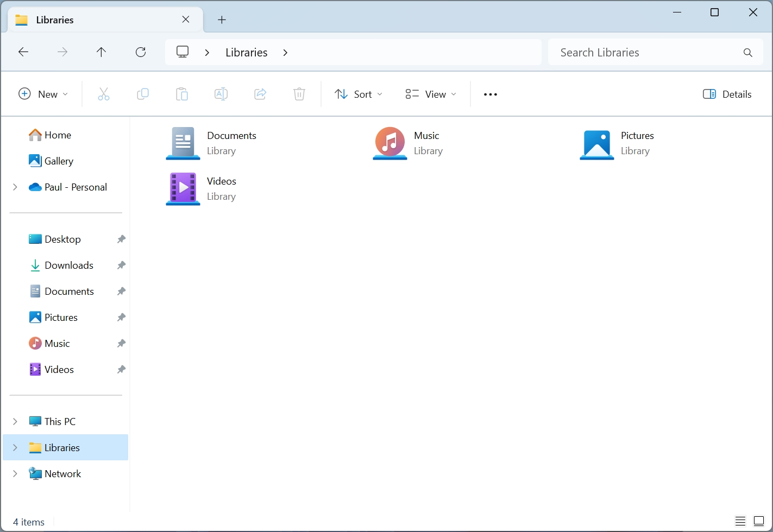Open the View dropdown menu
Screen dimensions: 773x532
[x=431, y=94]
